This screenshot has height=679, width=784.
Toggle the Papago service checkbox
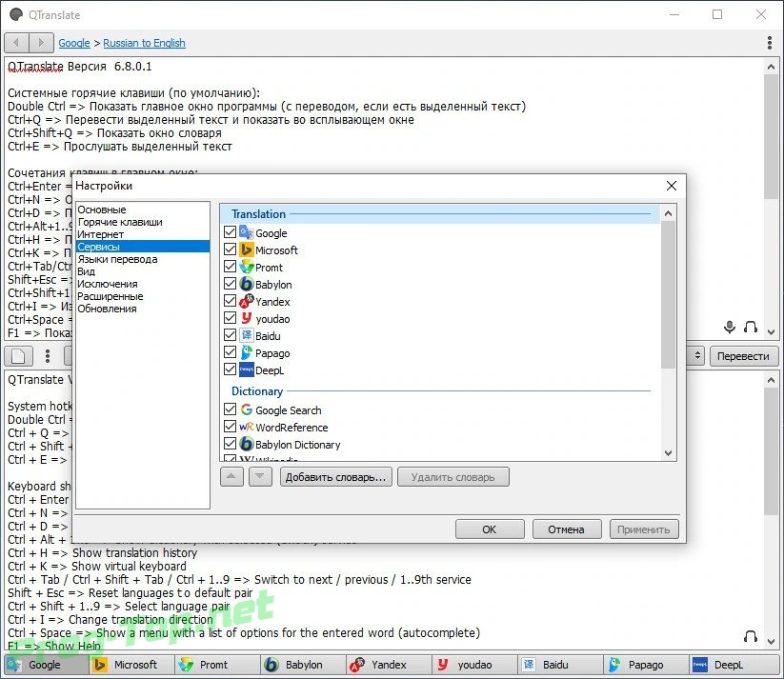230,352
